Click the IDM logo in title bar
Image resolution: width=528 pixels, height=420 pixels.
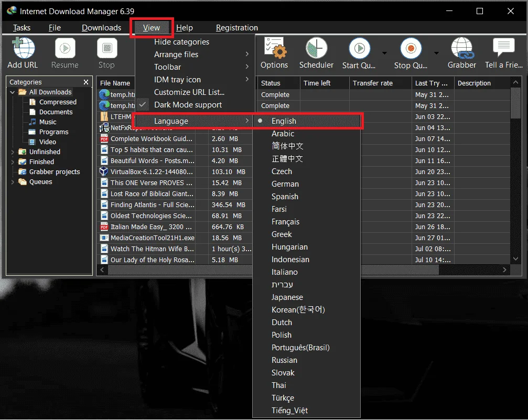coord(12,11)
